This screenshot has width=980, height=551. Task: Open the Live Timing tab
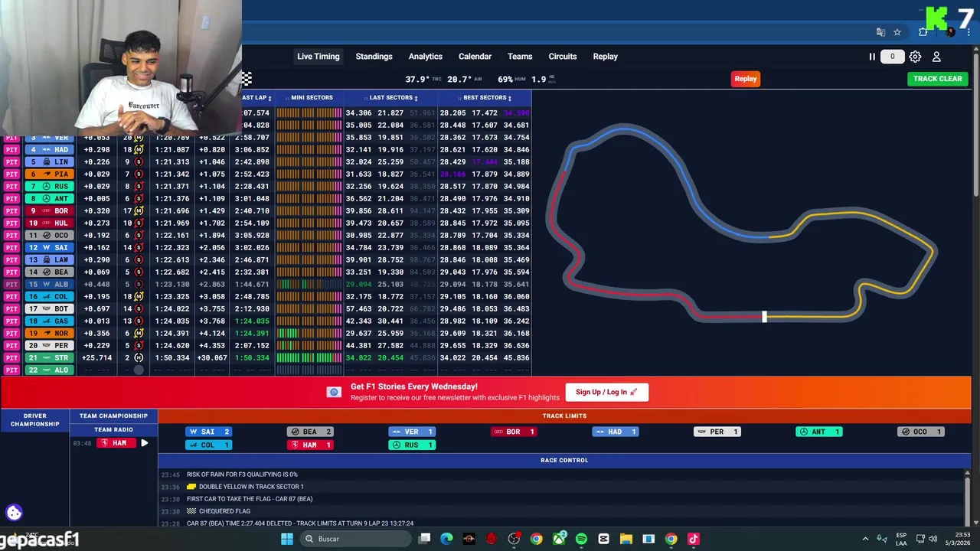click(318, 57)
